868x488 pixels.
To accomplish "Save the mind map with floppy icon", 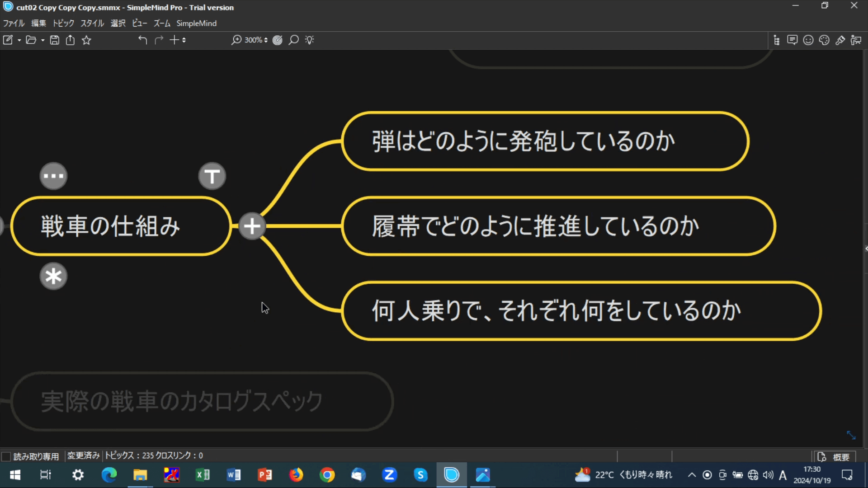I will click(54, 40).
